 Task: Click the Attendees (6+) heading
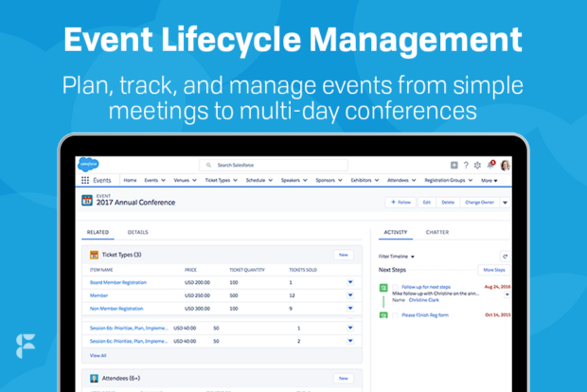[x=121, y=379]
